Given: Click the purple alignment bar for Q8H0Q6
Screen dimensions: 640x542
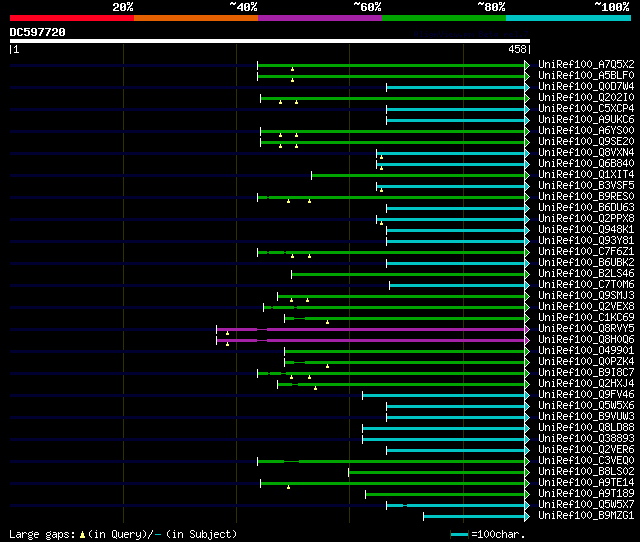Looking at the screenshot, I should click(x=371, y=340).
